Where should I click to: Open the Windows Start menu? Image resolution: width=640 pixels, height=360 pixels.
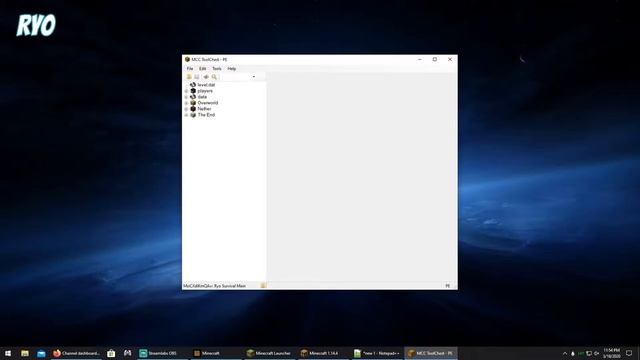(8, 353)
